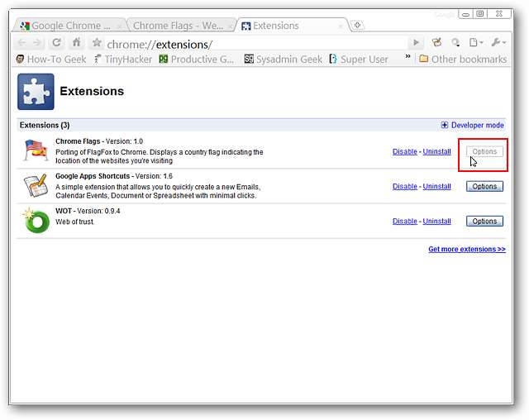529x420 pixels.
Task: Bookmark this page with the star icon
Action: click(x=97, y=43)
